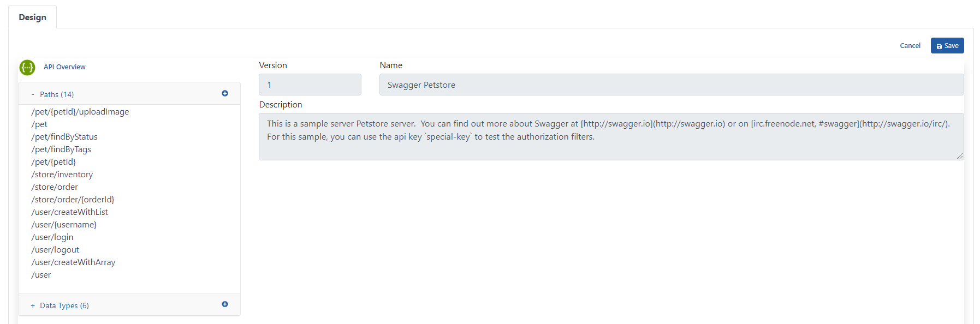Click the Version input field

[310, 85]
